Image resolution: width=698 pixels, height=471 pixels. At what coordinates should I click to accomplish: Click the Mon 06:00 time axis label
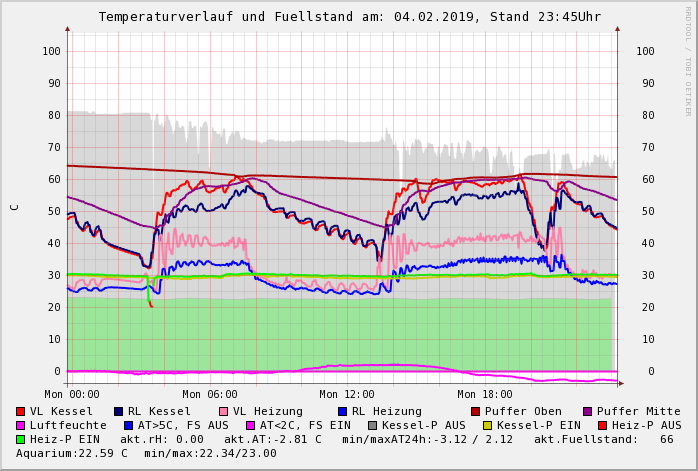click(x=210, y=394)
